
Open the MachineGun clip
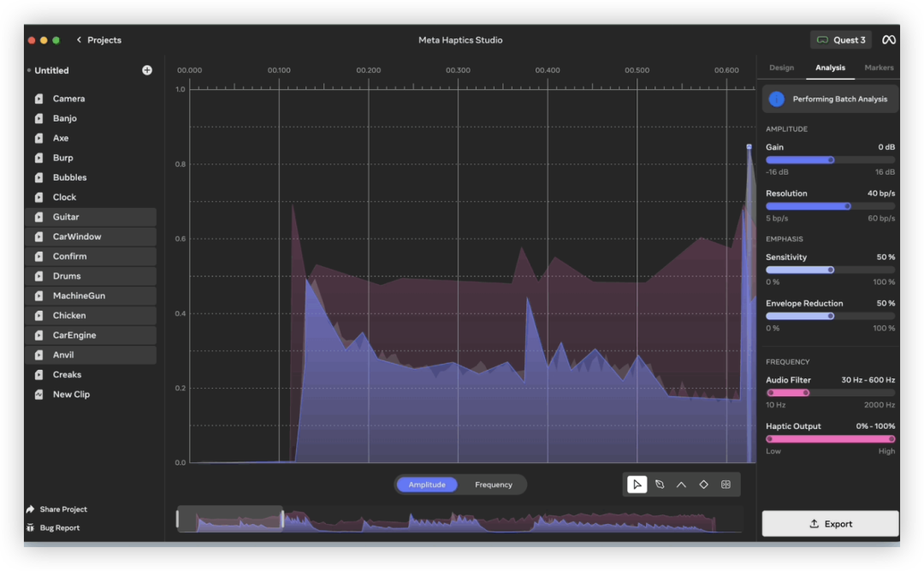point(91,296)
